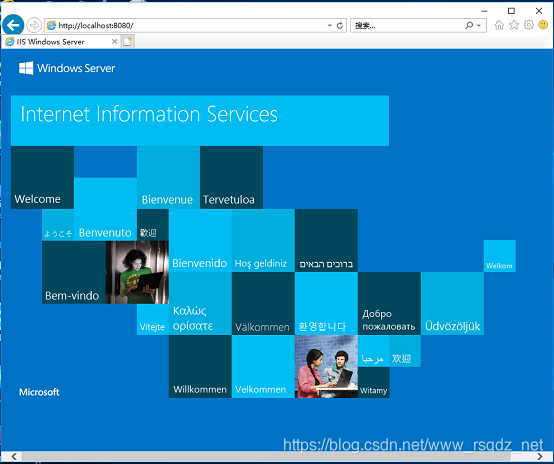Viewport: 554px width, 464px height.
Task: Select the IIS Windows Server tab
Action: [61, 42]
